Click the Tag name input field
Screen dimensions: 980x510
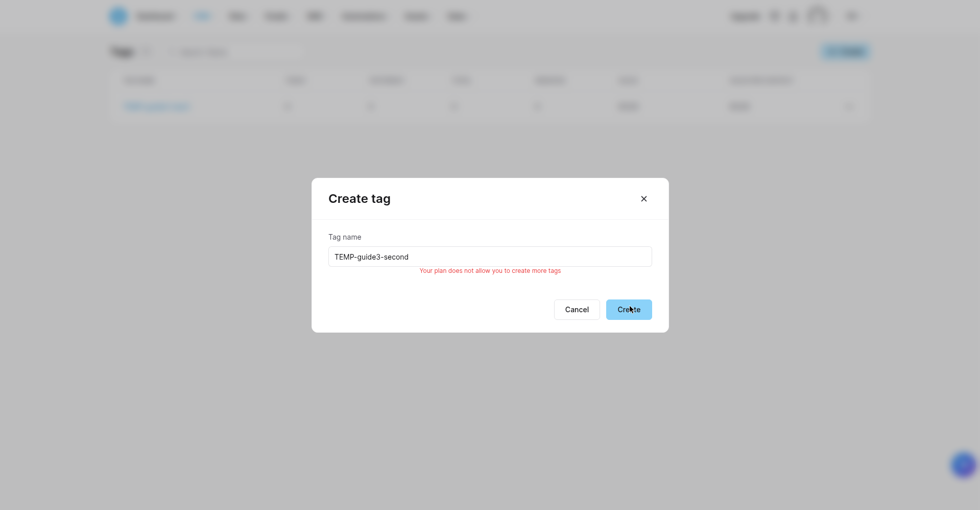(490, 257)
